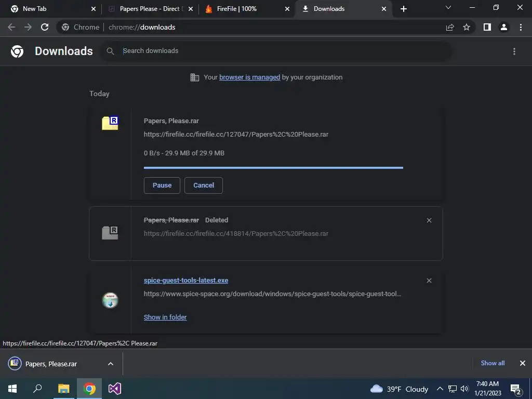Click the Chrome taskbar icon
Viewport: 532px width, 399px height.
click(89, 389)
